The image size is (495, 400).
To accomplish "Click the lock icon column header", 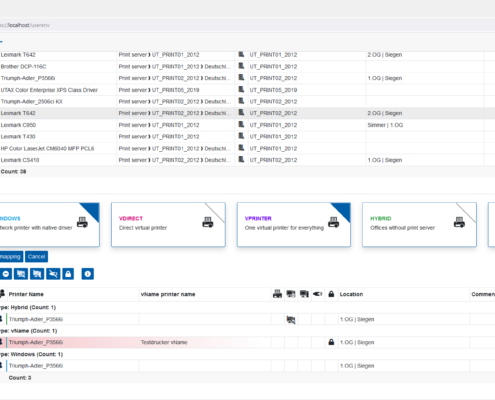I will (331, 294).
